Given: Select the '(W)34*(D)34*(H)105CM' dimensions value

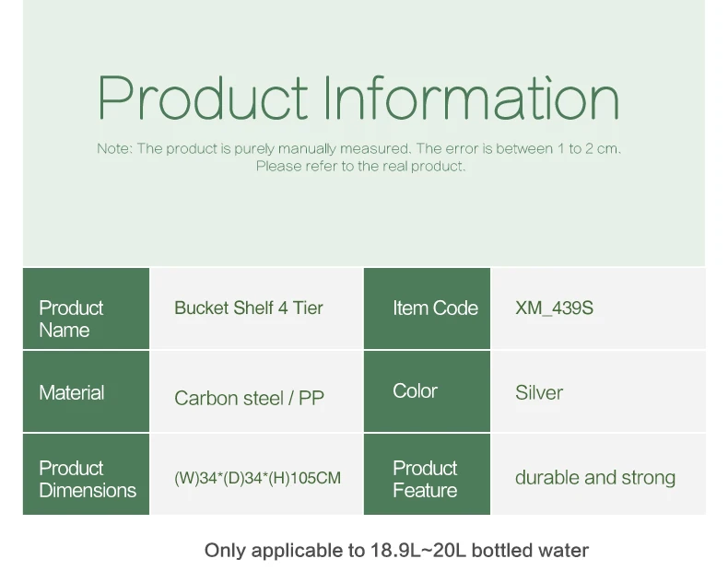Looking at the screenshot, I should pyautogui.click(x=258, y=478).
